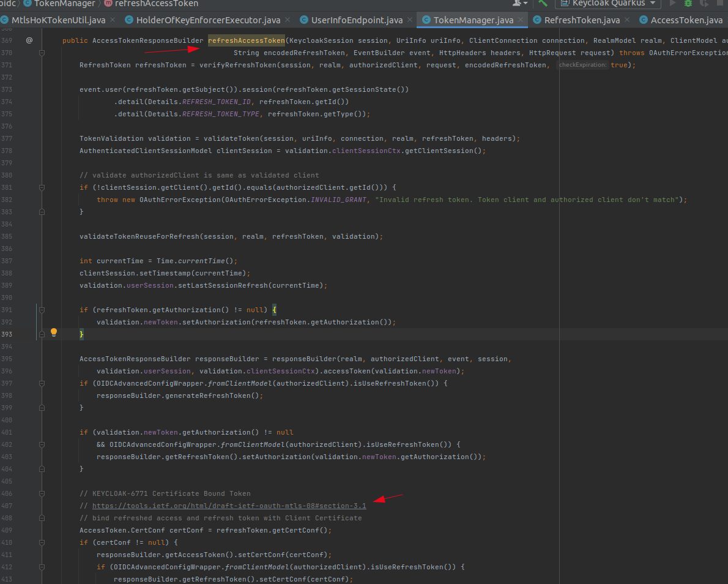The image size is (728, 584).
Task: Click setLastSessionRefresh on line 389
Action: tap(223, 285)
